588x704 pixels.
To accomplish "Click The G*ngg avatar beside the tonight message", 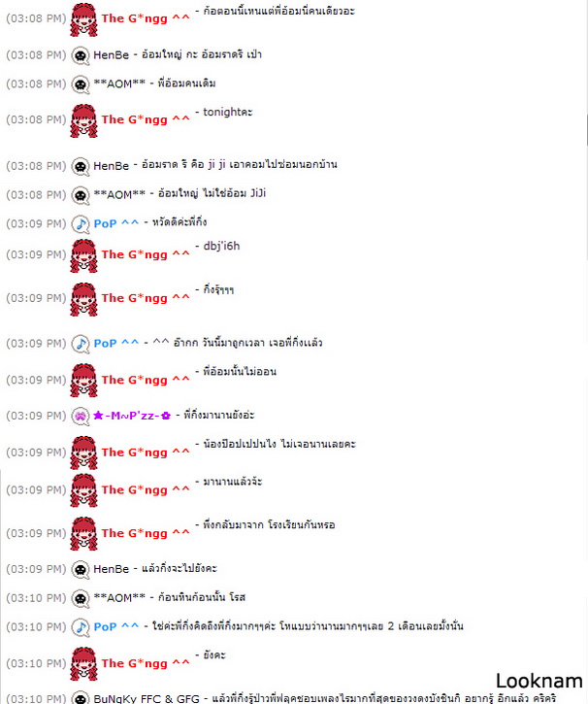I will point(83,120).
